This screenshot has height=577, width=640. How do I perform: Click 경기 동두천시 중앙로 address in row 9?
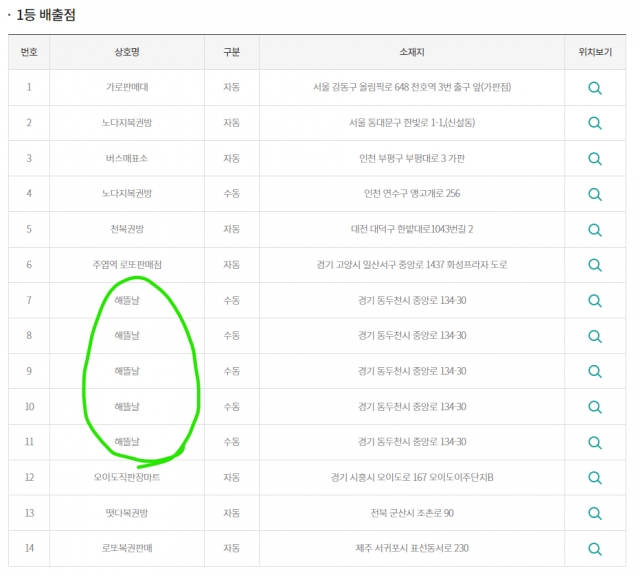coord(412,371)
